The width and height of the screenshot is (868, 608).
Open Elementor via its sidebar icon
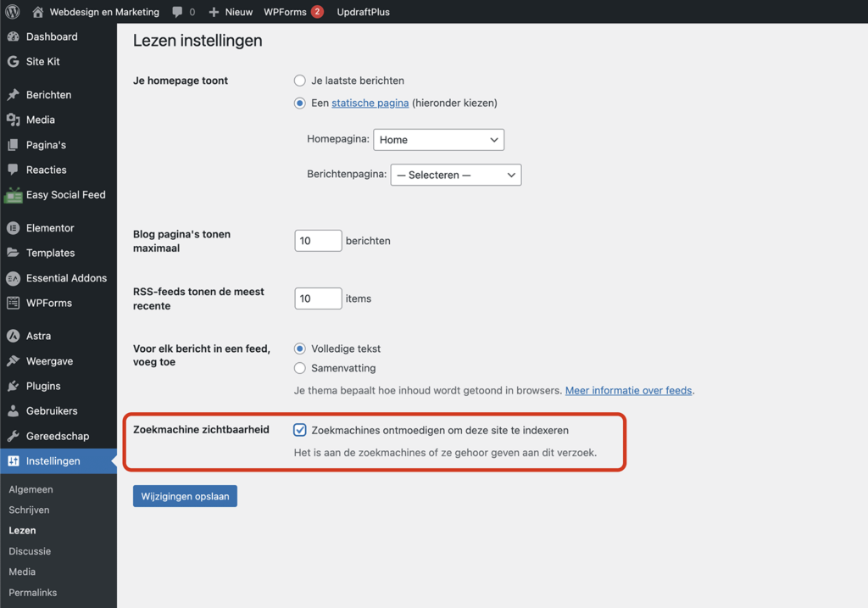pyautogui.click(x=13, y=228)
